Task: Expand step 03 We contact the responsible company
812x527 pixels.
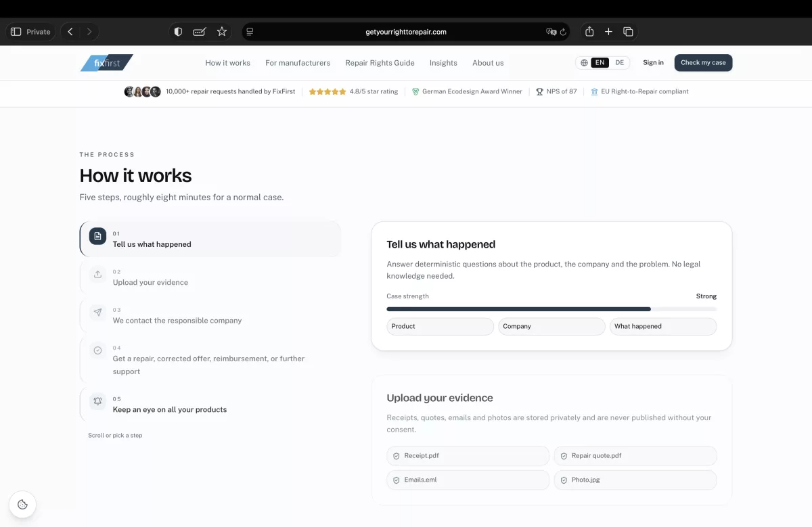Action: coord(210,315)
